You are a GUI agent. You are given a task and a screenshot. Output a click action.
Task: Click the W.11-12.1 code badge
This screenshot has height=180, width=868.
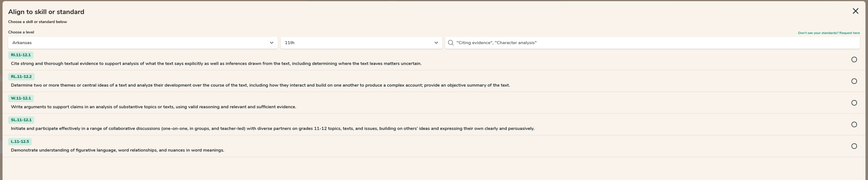pos(21,98)
